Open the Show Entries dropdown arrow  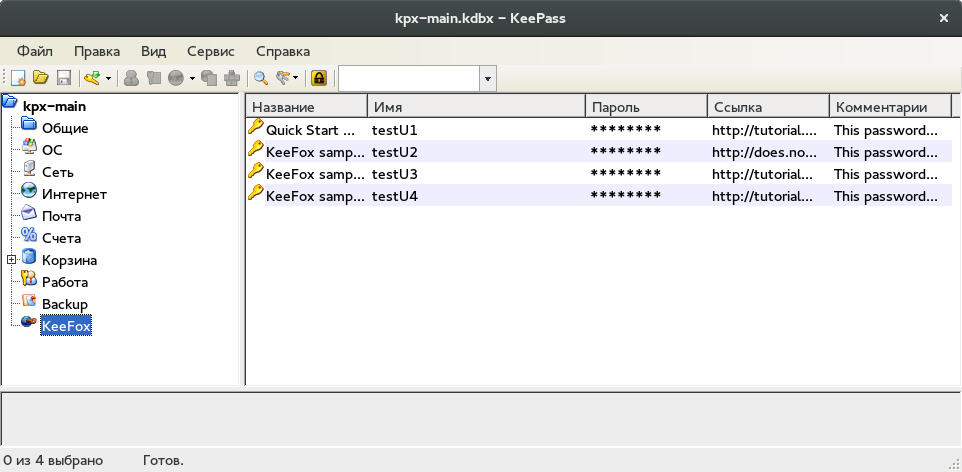296,79
